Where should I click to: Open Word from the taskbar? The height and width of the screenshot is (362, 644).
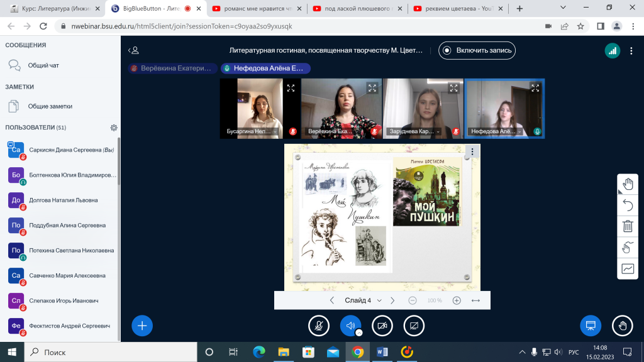pos(382,352)
